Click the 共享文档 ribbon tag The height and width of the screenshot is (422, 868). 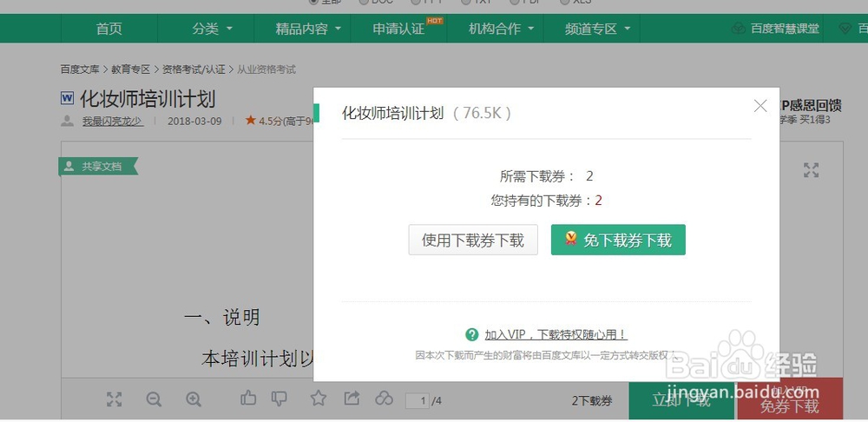(x=98, y=166)
